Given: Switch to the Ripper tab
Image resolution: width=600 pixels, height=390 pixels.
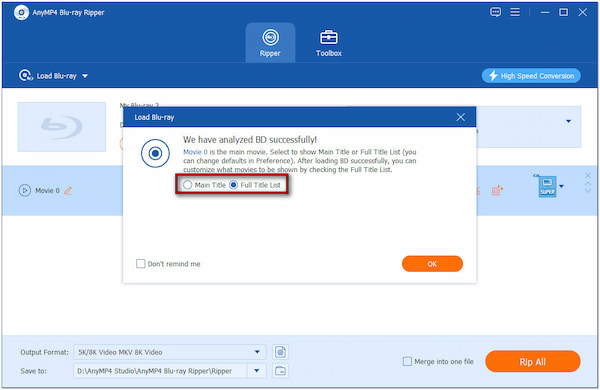Looking at the screenshot, I should click(270, 42).
